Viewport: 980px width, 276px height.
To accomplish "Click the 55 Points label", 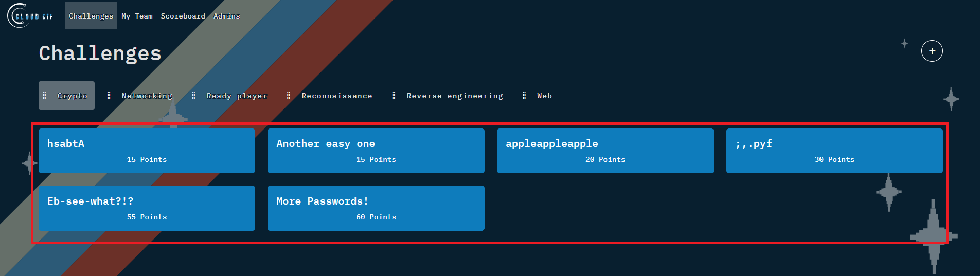I will tap(147, 217).
